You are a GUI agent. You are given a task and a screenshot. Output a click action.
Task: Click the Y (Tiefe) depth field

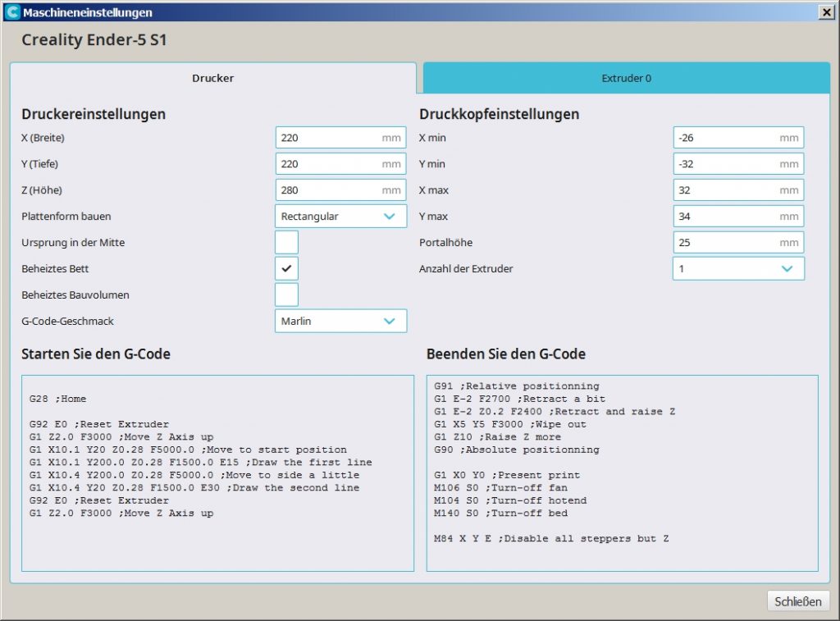click(x=340, y=164)
